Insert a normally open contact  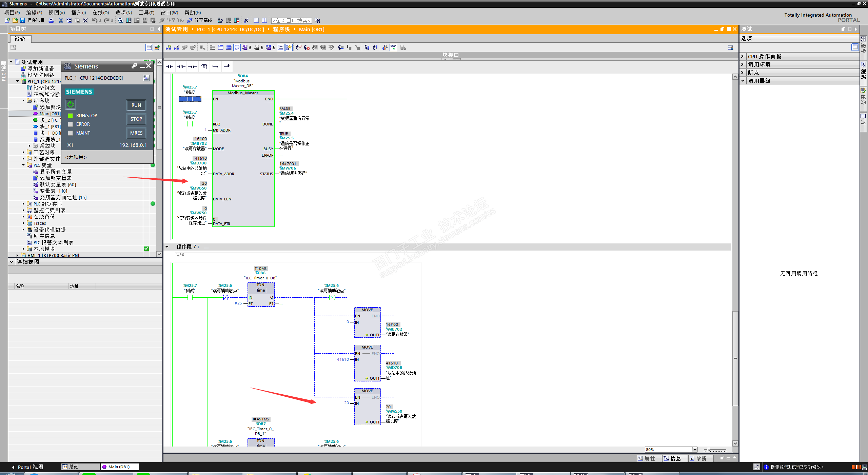pos(170,67)
